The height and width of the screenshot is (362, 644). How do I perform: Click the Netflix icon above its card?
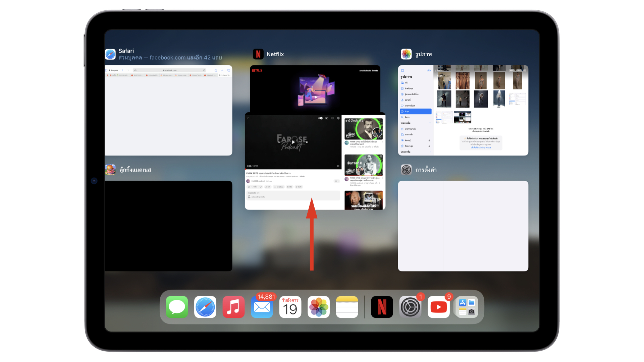click(258, 54)
